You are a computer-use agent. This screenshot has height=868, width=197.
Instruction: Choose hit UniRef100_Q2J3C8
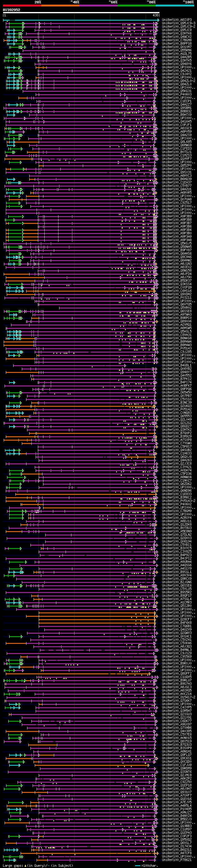(176, 463)
